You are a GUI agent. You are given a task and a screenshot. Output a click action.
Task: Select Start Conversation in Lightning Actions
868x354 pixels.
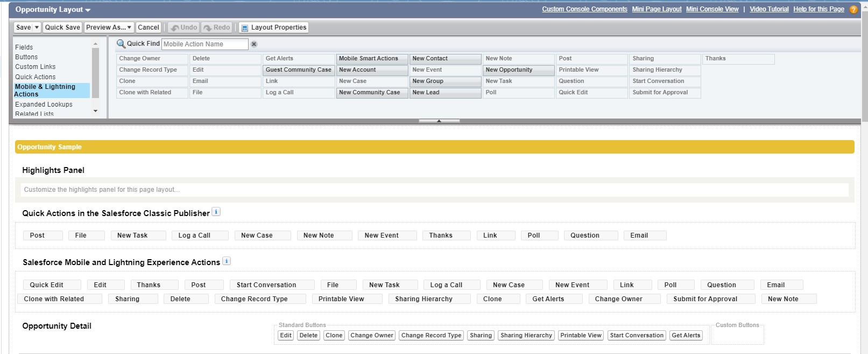(x=272, y=285)
